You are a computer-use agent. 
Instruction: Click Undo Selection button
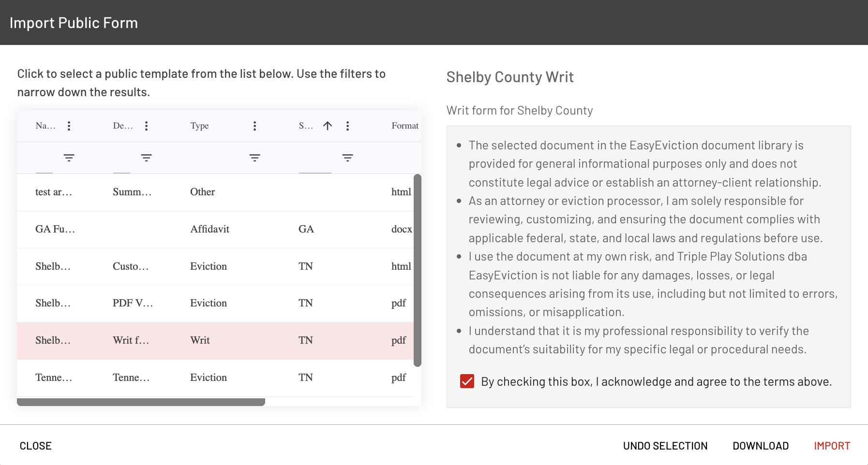tap(665, 446)
